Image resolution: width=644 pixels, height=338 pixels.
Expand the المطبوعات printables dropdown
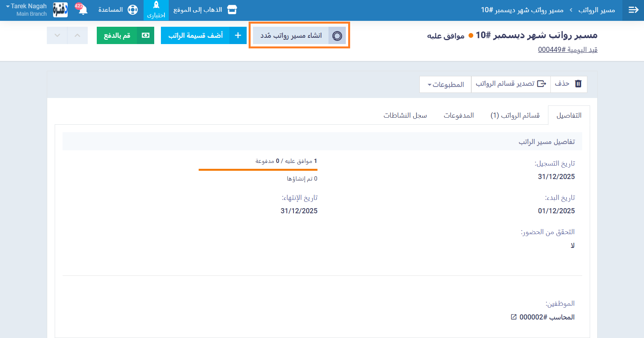tap(445, 85)
